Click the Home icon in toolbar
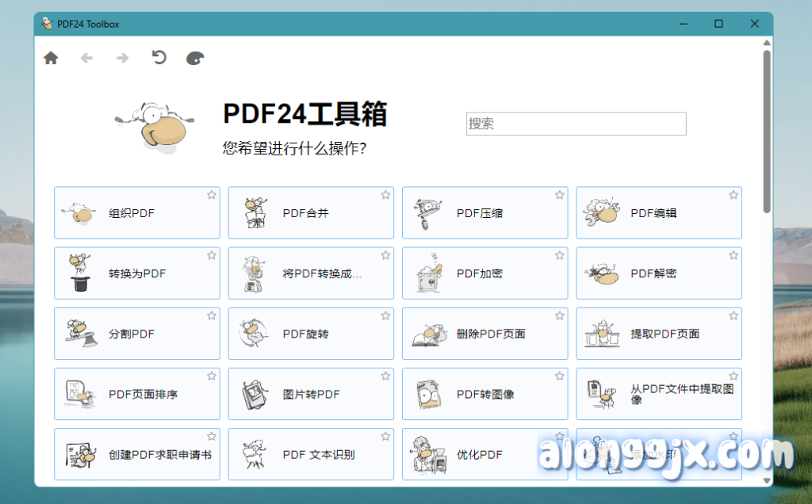The width and height of the screenshot is (812, 504). pos(51,58)
